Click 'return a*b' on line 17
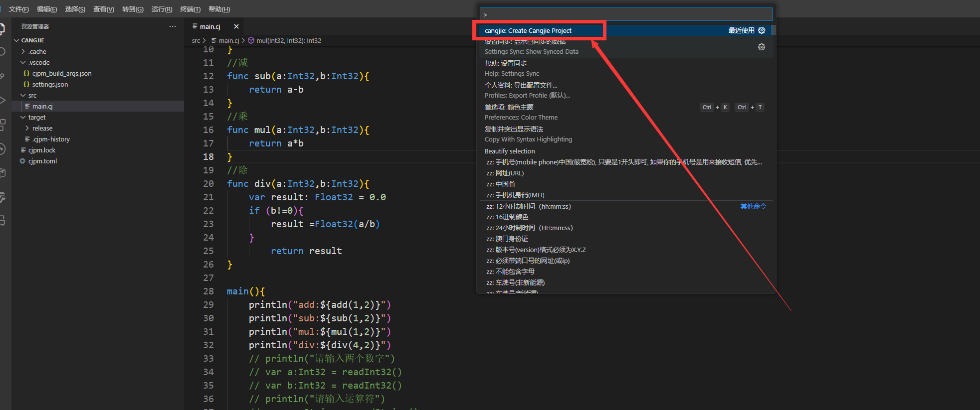 [x=276, y=143]
